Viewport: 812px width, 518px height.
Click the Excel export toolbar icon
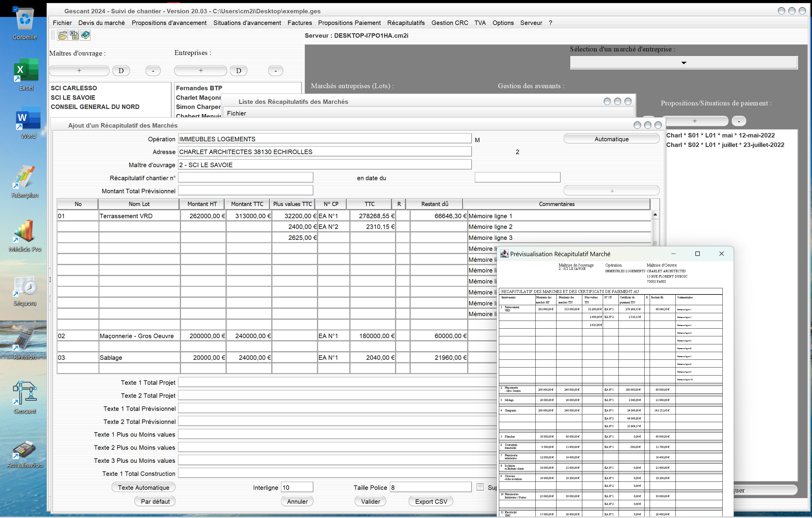[74, 35]
